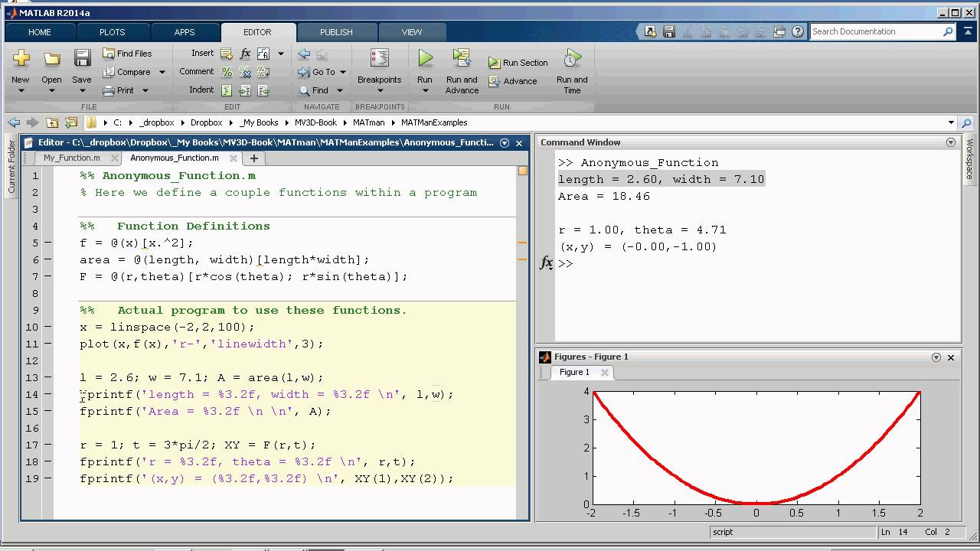Click the fx function browser in Command Window
Viewport: 980px width, 551px height.
pyautogui.click(x=546, y=263)
